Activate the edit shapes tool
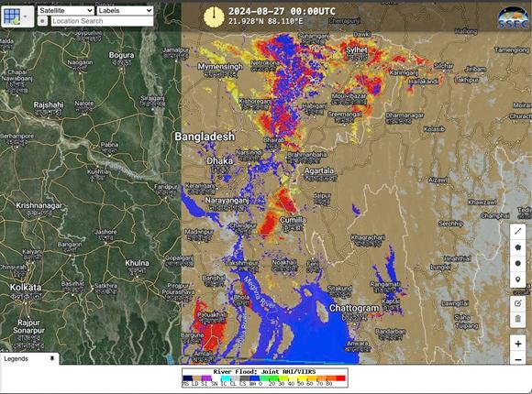The height and width of the screenshot is (394, 532). point(517,303)
